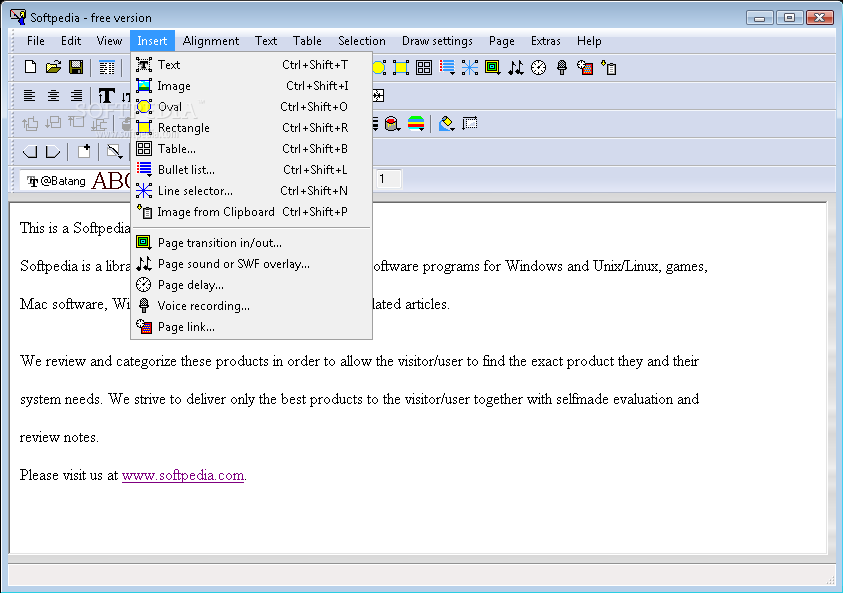
Task: Go to the previous page arrow icon
Action: pos(30,152)
